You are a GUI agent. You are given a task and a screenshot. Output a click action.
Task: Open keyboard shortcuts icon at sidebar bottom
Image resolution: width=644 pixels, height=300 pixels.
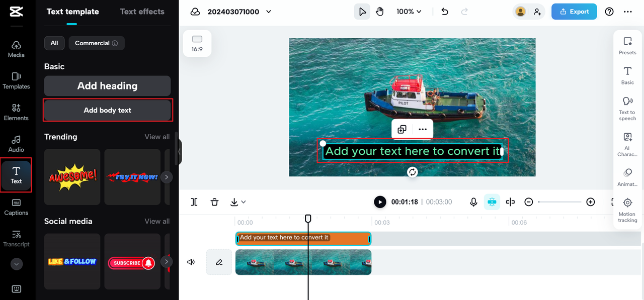point(16,289)
